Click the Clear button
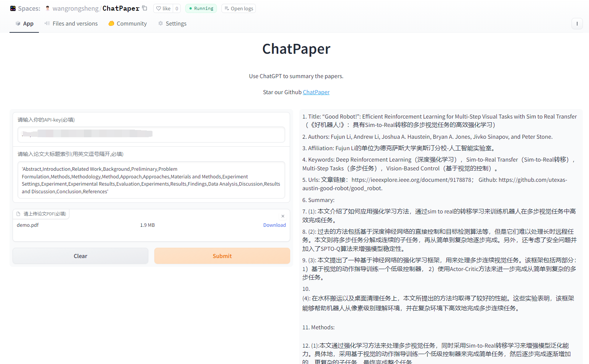Image resolution: width=589 pixels, height=364 pixels. click(x=80, y=256)
